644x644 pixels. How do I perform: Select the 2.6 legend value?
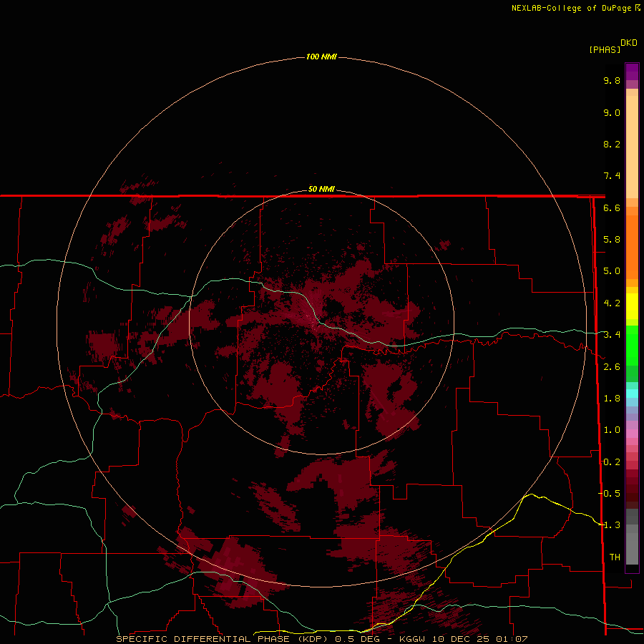(612, 367)
